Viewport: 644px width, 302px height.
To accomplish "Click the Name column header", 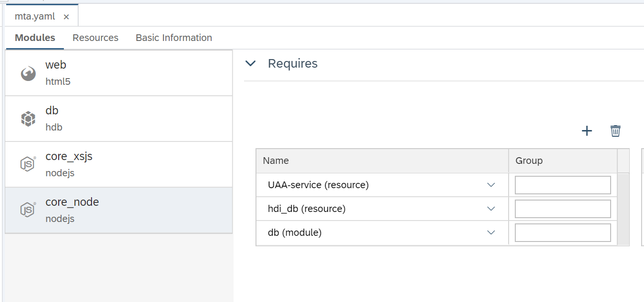I will pos(382,161).
